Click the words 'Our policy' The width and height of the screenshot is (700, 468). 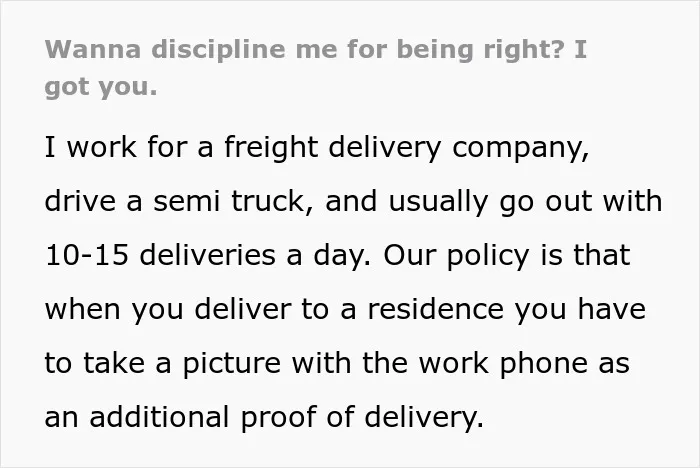coord(456,257)
